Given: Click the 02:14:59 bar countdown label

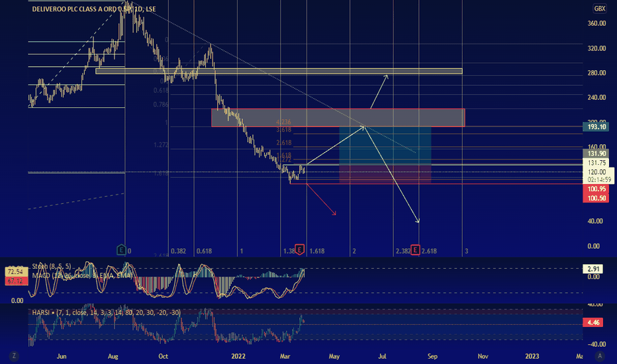Looking at the screenshot, I should (599, 179).
